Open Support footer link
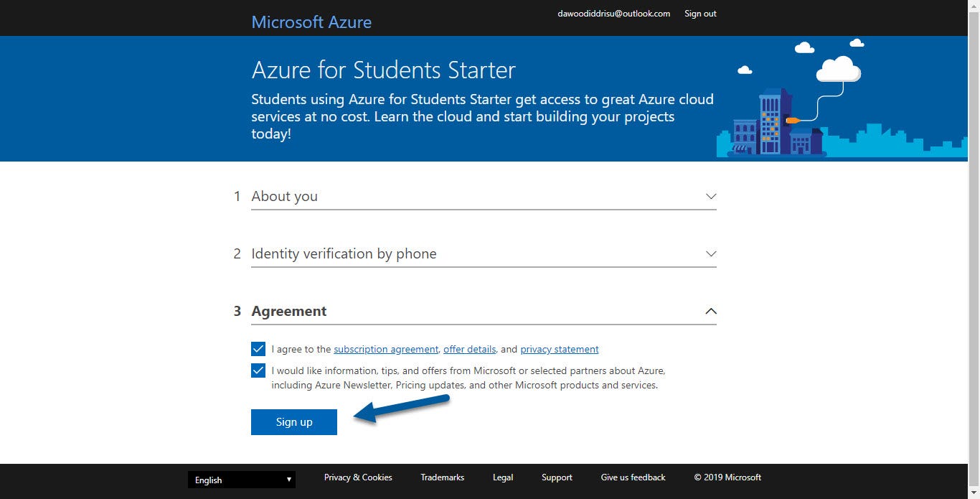This screenshot has height=499, width=980. [557, 477]
